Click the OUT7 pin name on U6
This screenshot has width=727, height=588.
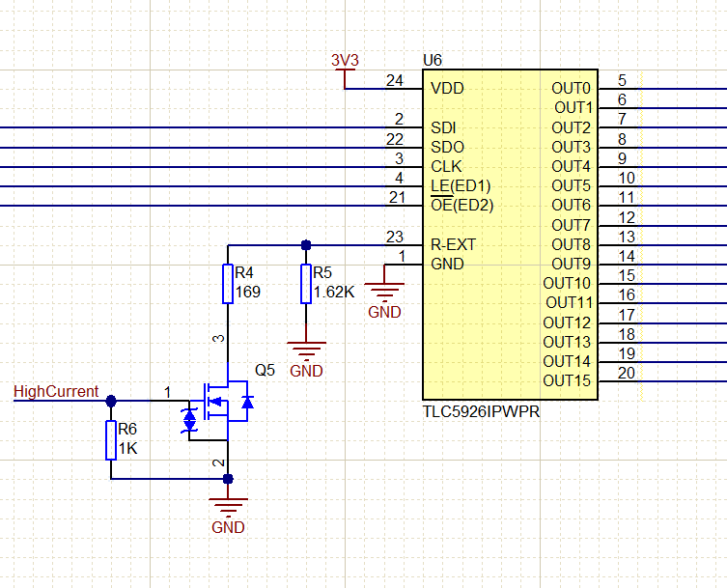(572, 225)
